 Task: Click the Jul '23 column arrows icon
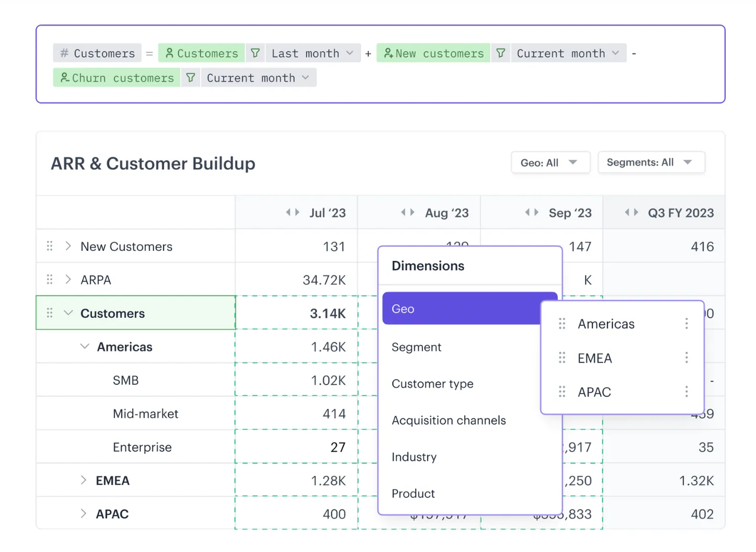(x=293, y=212)
